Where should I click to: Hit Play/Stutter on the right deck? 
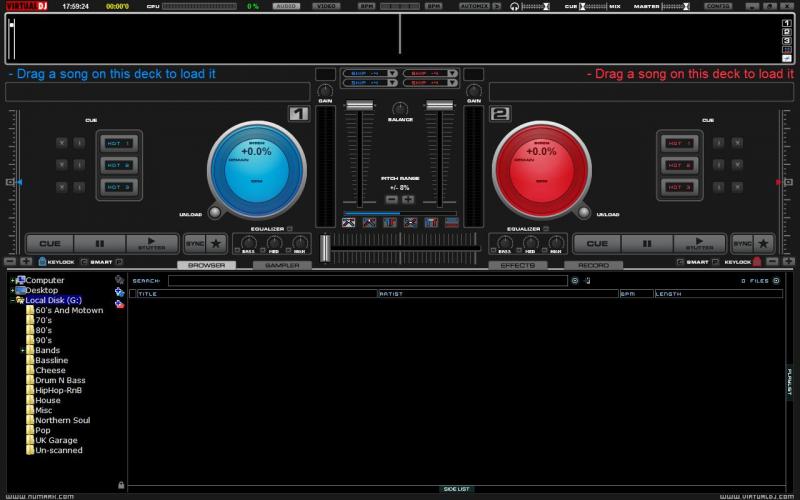tap(699, 244)
